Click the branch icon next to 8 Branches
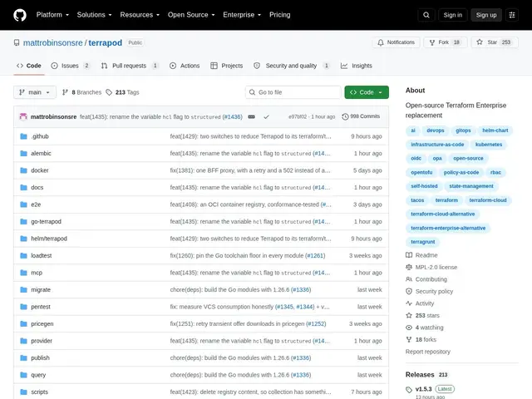 click(x=65, y=92)
